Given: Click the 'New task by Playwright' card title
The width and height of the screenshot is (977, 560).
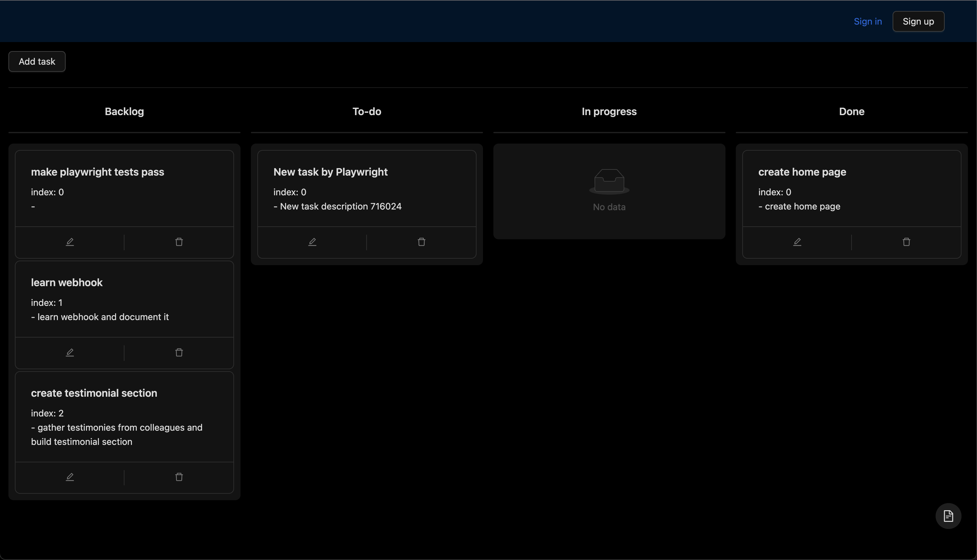Looking at the screenshot, I should [330, 172].
